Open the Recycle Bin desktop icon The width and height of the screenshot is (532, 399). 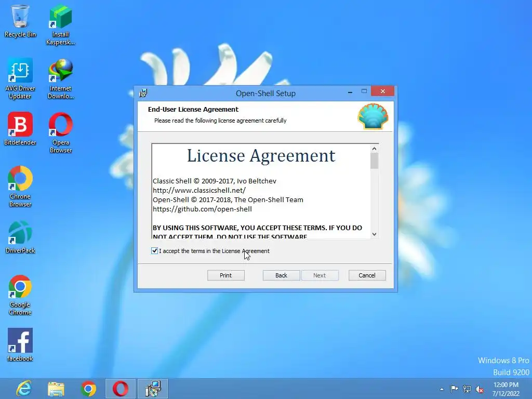[20, 21]
